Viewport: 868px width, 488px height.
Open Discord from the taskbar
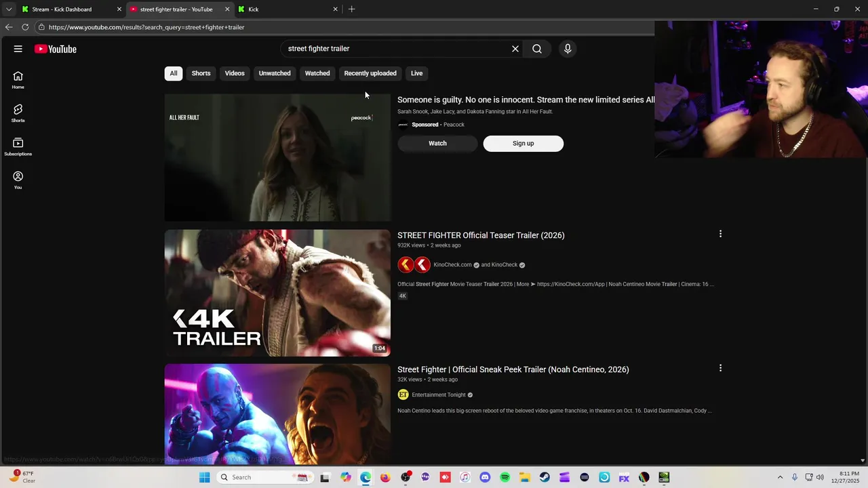[485, 477]
